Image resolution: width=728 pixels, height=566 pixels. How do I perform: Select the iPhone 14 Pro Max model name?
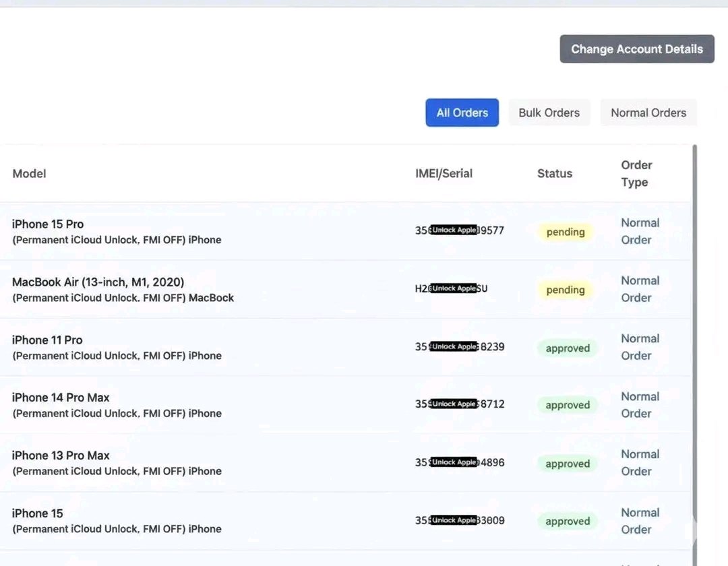click(61, 398)
